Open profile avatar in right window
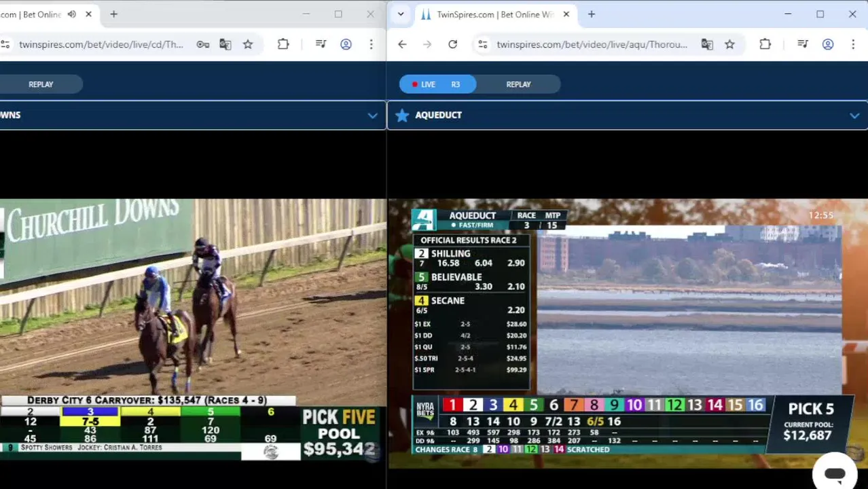The width and height of the screenshot is (868, 489). tap(827, 44)
